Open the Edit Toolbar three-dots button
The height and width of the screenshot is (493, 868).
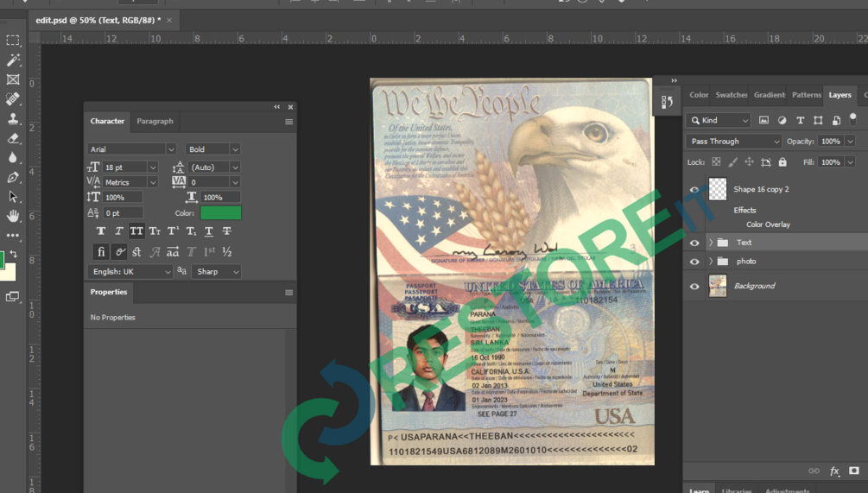pyautogui.click(x=13, y=235)
